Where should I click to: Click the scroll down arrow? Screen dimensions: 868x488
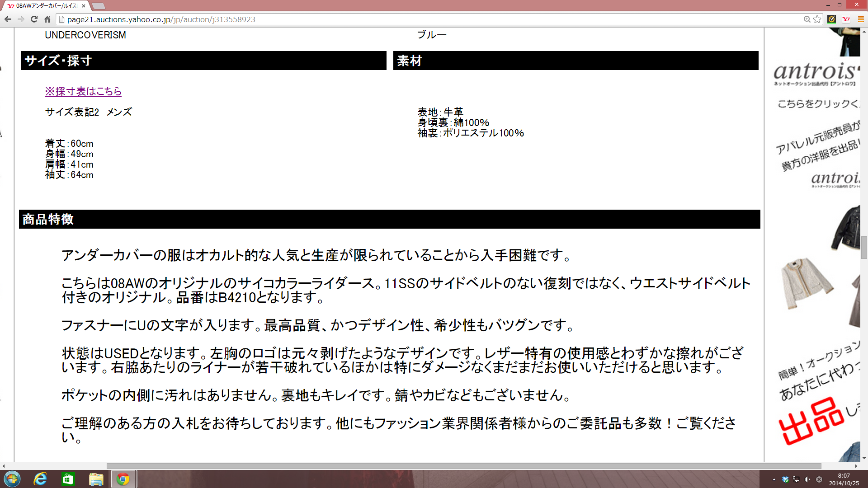click(864, 458)
